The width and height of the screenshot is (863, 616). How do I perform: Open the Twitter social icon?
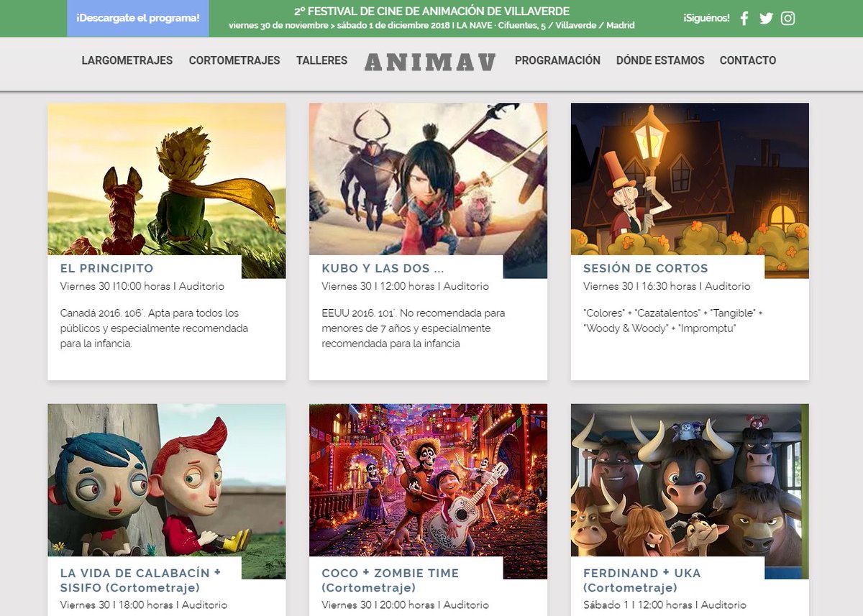tap(766, 18)
